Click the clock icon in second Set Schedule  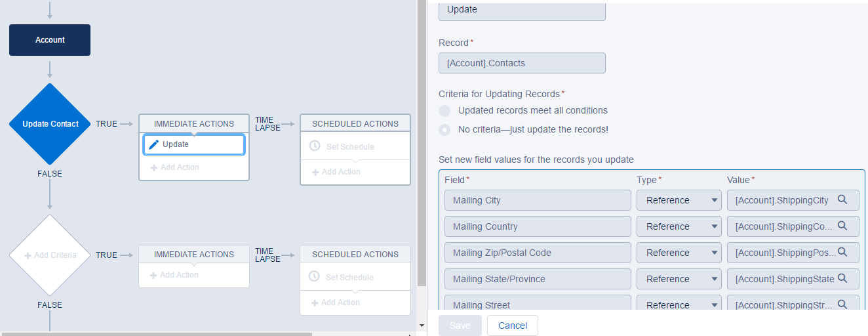coord(315,277)
